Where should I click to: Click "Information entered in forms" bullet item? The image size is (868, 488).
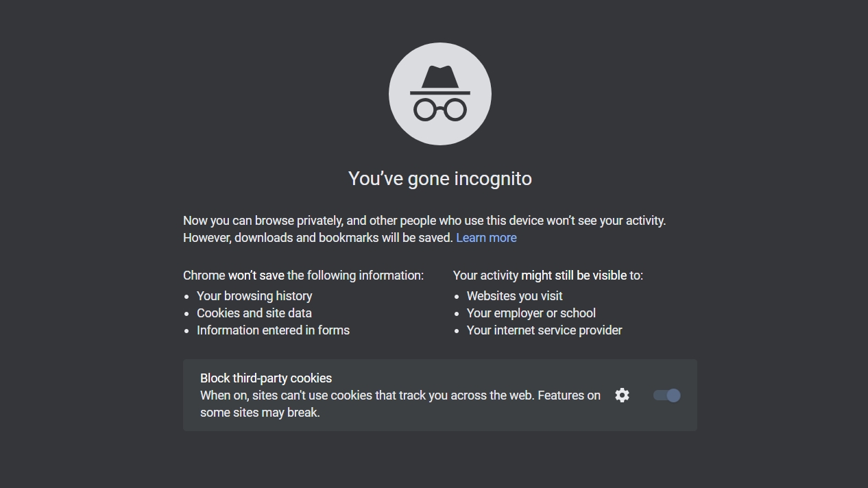[273, 330]
